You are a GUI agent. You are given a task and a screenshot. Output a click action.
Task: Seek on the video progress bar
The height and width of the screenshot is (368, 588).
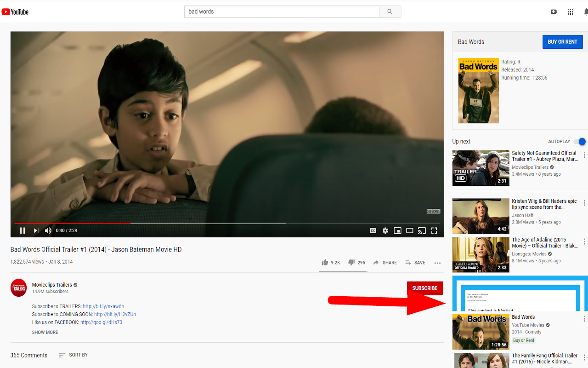[x=227, y=223]
